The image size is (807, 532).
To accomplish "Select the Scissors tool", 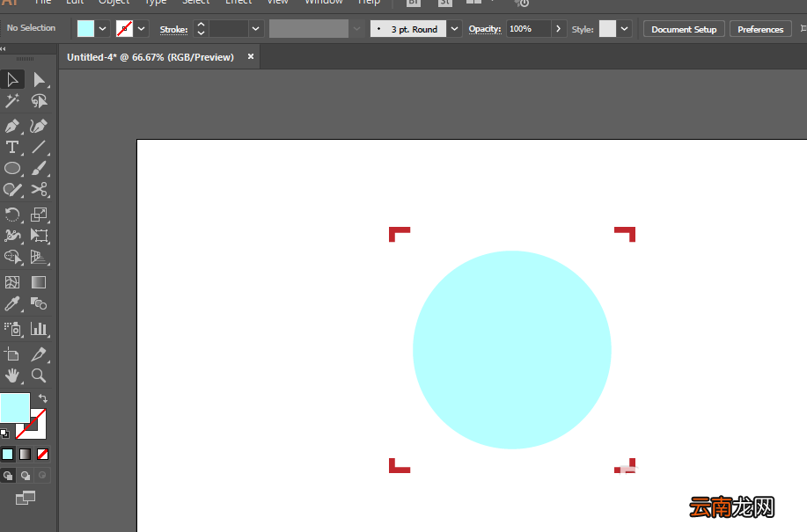I will point(39,190).
